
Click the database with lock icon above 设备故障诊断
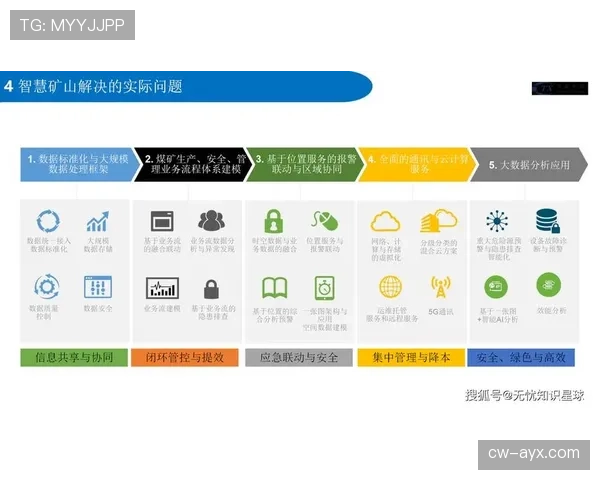pyautogui.click(x=548, y=221)
